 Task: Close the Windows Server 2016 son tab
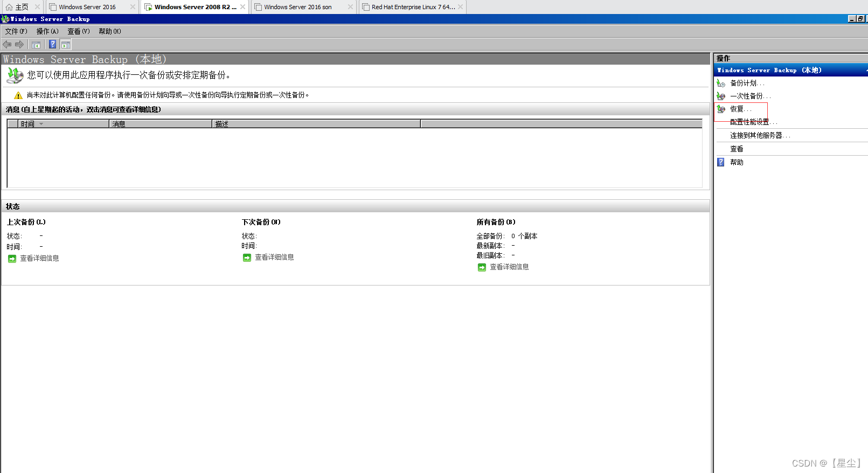tap(351, 7)
